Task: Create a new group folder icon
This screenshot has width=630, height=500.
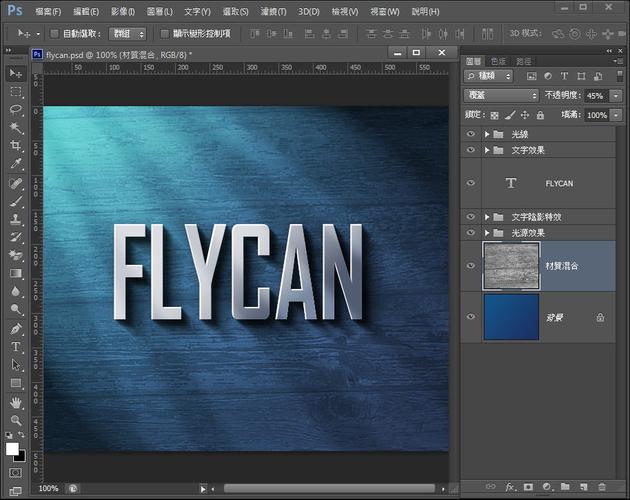Action: 565,487
